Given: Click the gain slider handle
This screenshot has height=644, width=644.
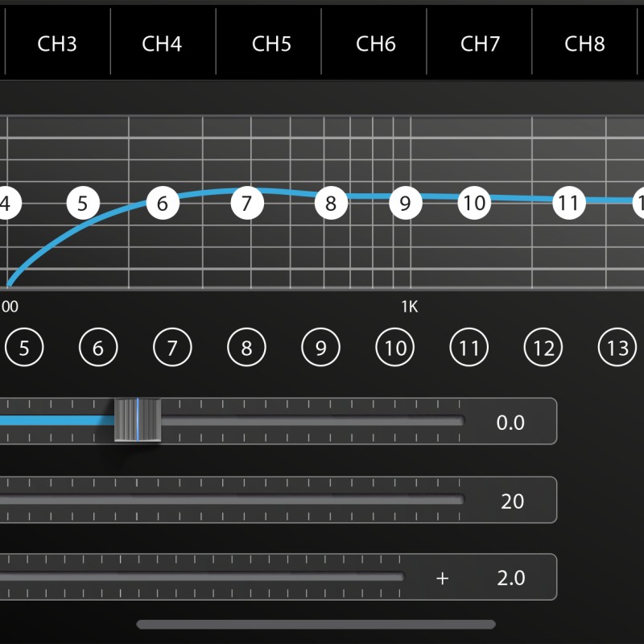Looking at the screenshot, I should [x=138, y=419].
